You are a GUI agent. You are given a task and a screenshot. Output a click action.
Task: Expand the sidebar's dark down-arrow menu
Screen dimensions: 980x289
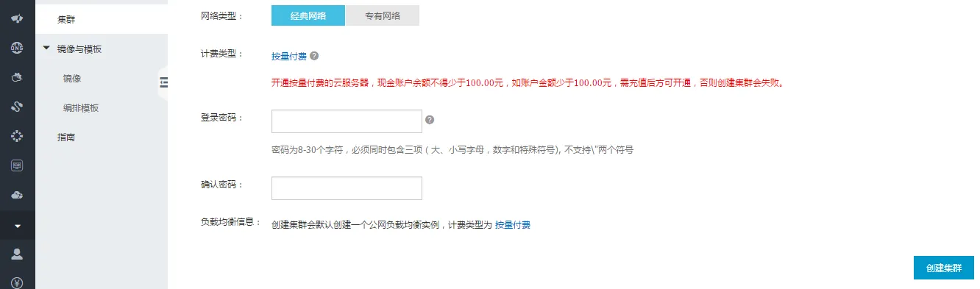coord(17,225)
